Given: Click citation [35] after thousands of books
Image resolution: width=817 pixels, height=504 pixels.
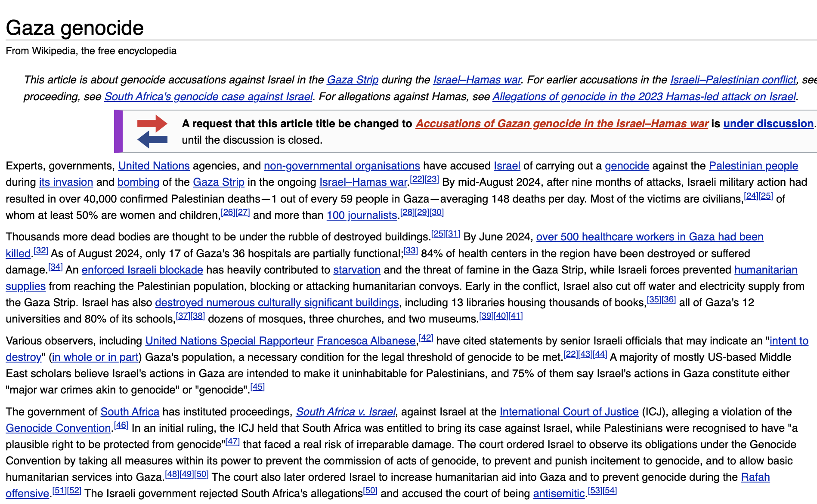Looking at the screenshot, I should coord(654,300).
